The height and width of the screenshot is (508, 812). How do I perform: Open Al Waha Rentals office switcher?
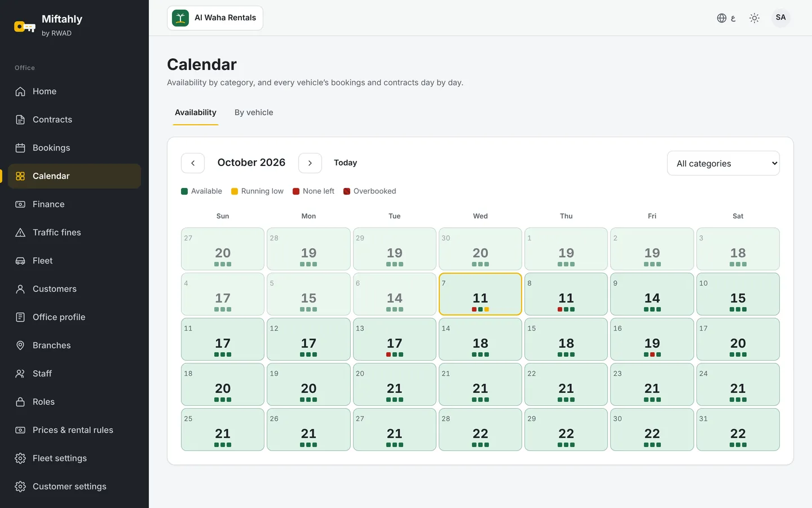pyautogui.click(x=215, y=18)
